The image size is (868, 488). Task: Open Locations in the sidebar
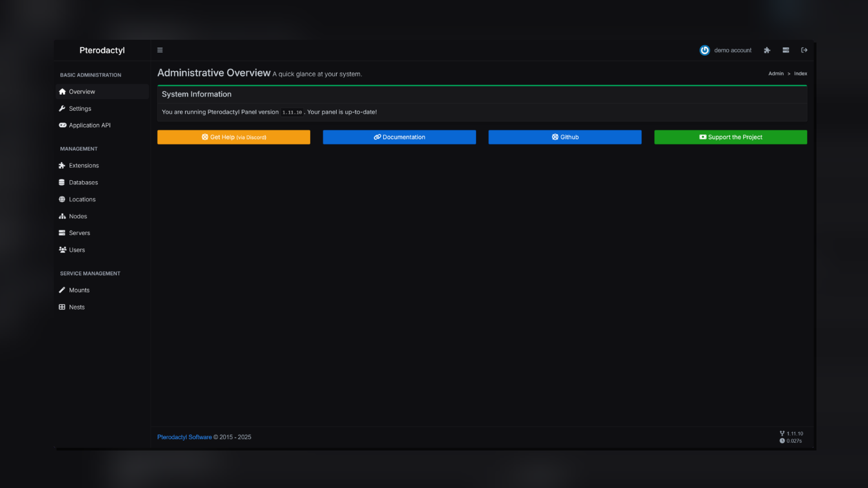point(82,199)
